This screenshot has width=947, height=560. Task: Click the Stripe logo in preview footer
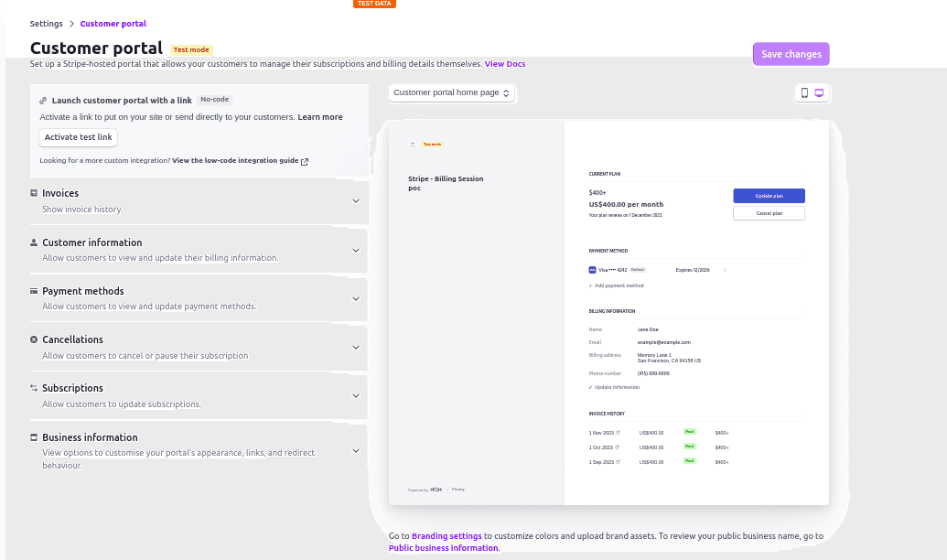(x=436, y=490)
